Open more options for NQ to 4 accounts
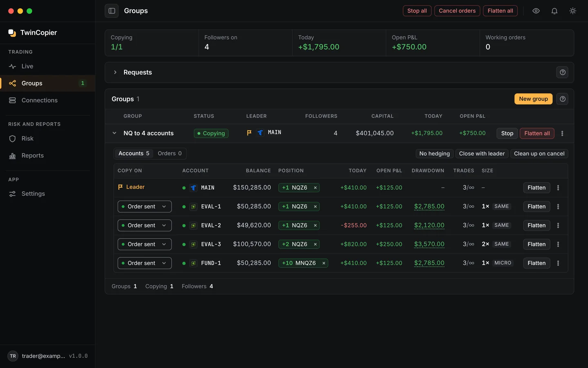Viewport: 588px width, 368px height. click(562, 133)
